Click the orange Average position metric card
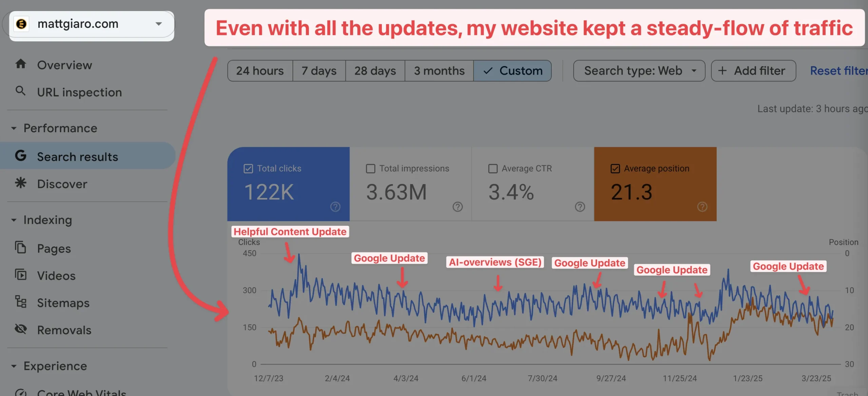This screenshot has width=868, height=396. pos(655,184)
